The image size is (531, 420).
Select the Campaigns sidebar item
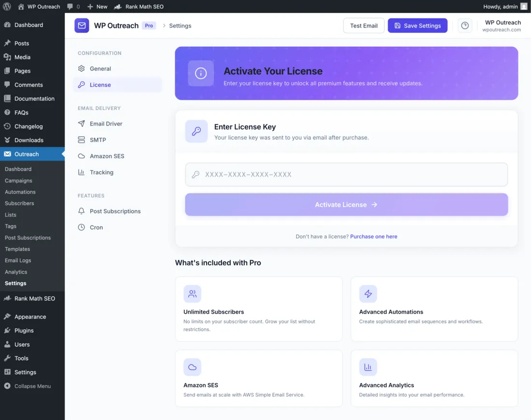(19, 180)
